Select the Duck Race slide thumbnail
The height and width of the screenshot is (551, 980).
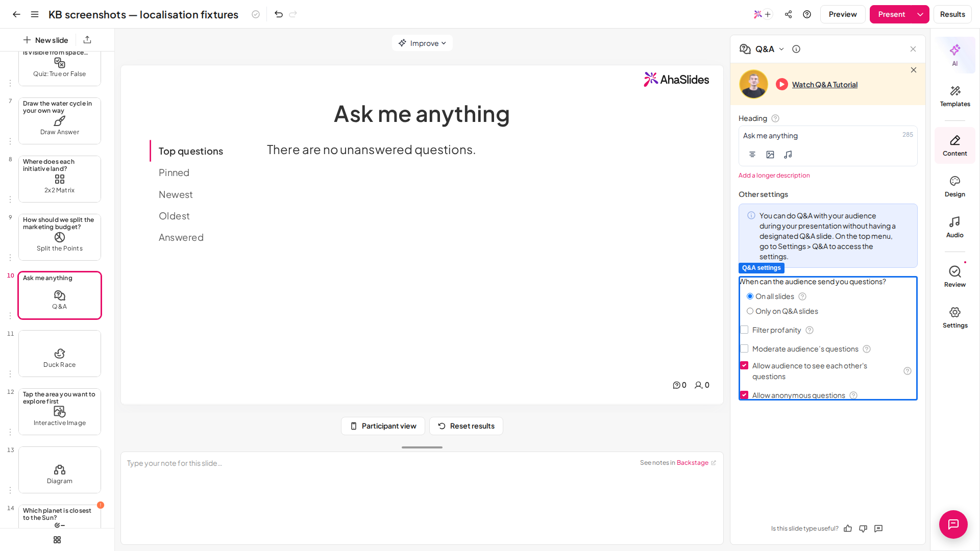click(60, 354)
